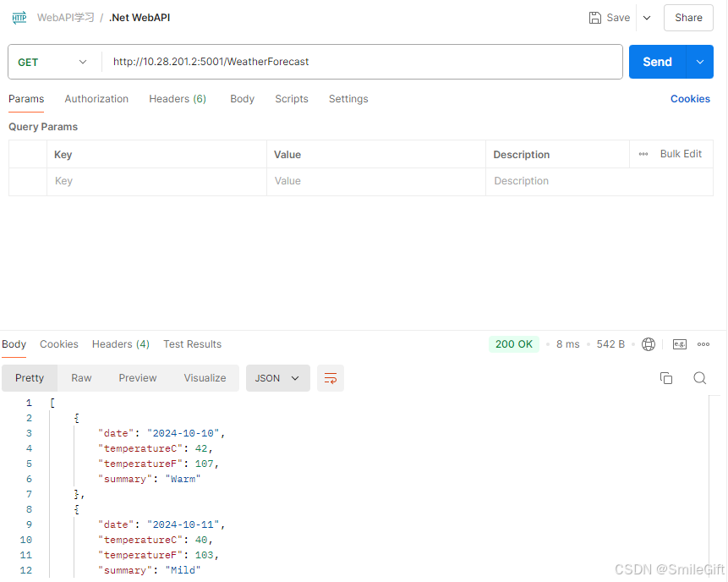The width and height of the screenshot is (728, 582).
Task: Open the response more options ellipsis
Action: tap(703, 344)
